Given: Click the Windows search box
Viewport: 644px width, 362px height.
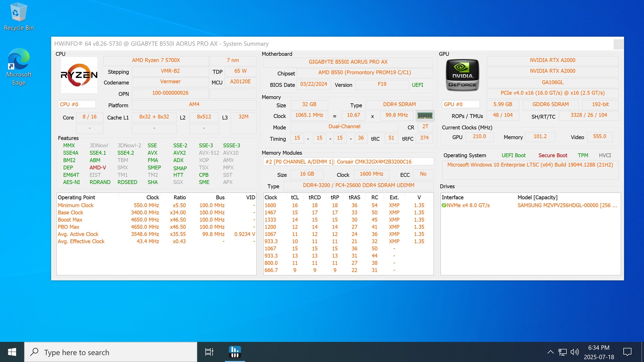Looking at the screenshot, I should [x=111, y=352].
